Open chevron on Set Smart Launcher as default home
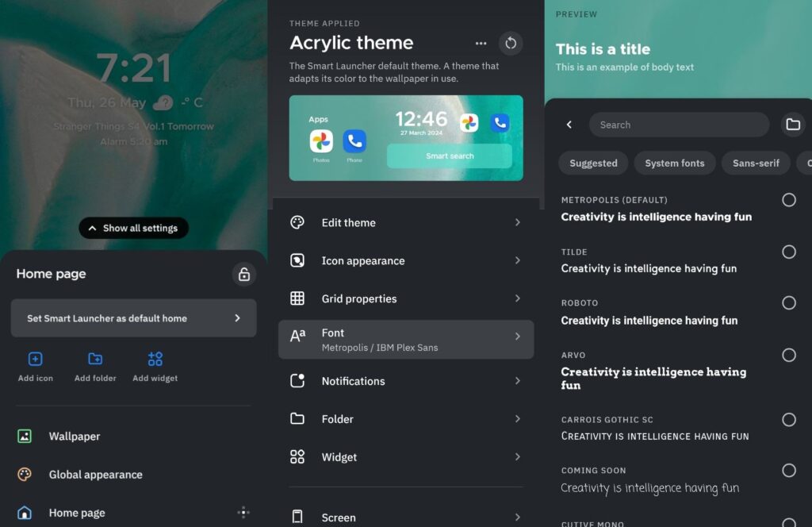The height and width of the screenshot is (527, 812). [x=238, y=318]
